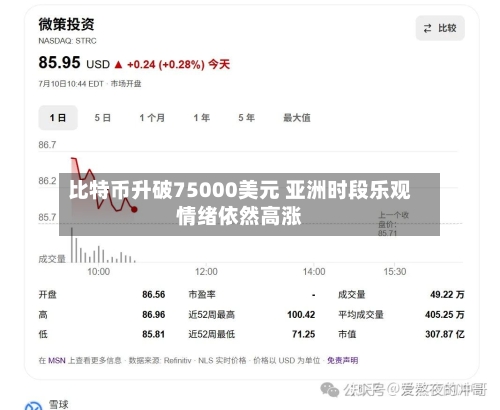Click the 高 value 86.96
Image resolution: width=500 pixels, height=410 pixels.
pyautogui.click(x=154, y=314)
